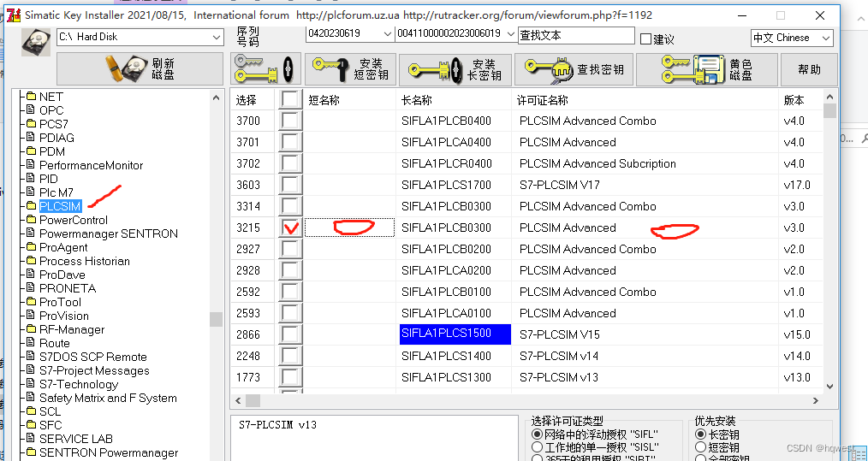
Task: Click the find key button
Action: click(574, 69)
